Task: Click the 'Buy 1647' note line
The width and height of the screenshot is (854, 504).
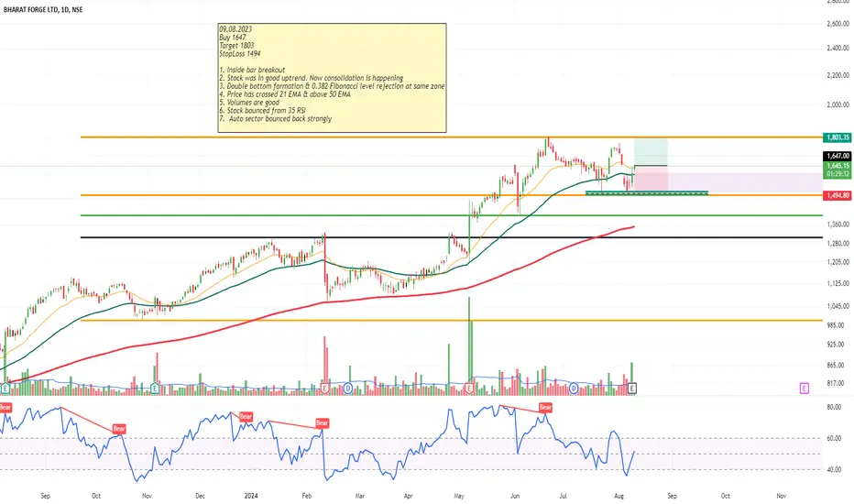Action: click(233, 37)
